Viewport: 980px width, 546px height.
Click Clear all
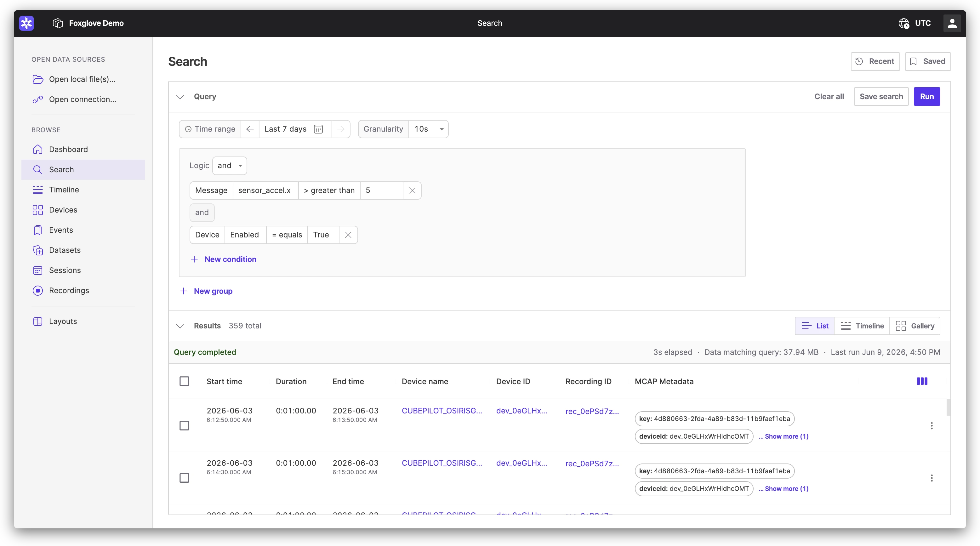829,97
